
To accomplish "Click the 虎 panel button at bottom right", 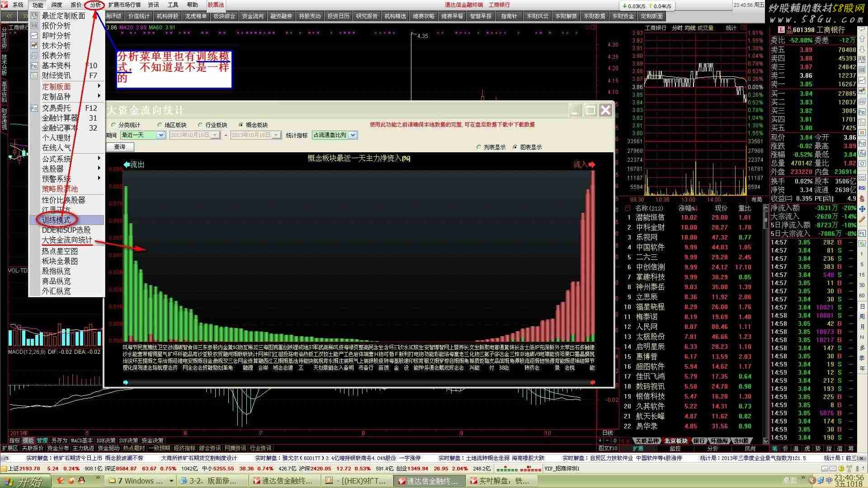I will click(x=807, y=449).
